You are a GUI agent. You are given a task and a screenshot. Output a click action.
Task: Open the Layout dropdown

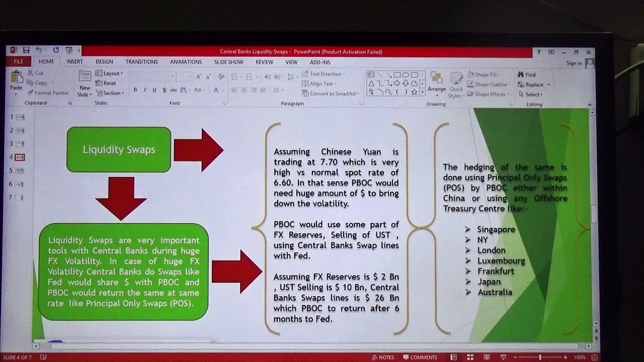coord(110,73)
